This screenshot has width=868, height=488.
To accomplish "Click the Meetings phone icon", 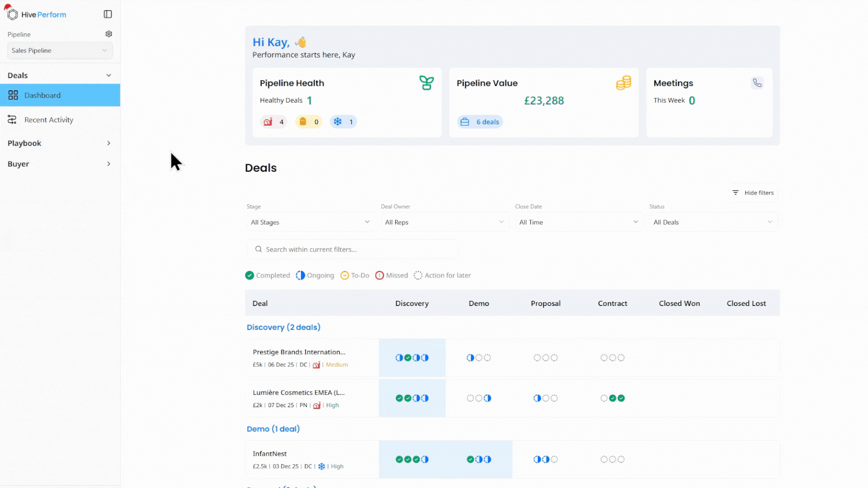I will [x=757, y=83].
